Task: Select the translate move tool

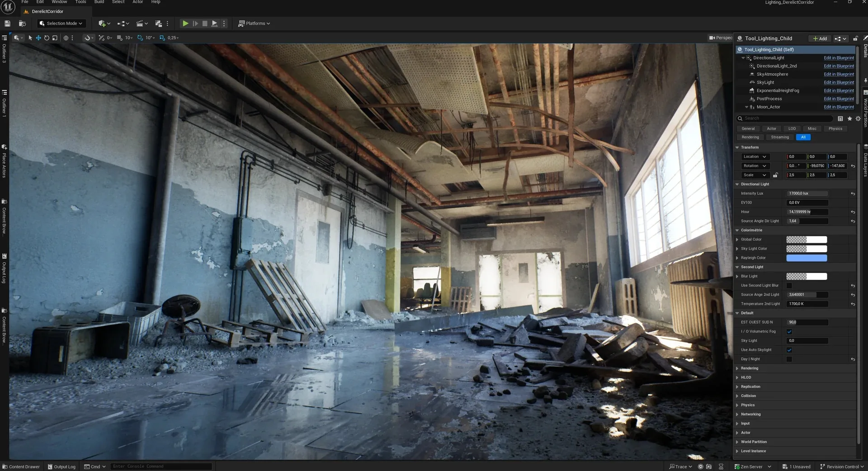Action: point(38,38)
